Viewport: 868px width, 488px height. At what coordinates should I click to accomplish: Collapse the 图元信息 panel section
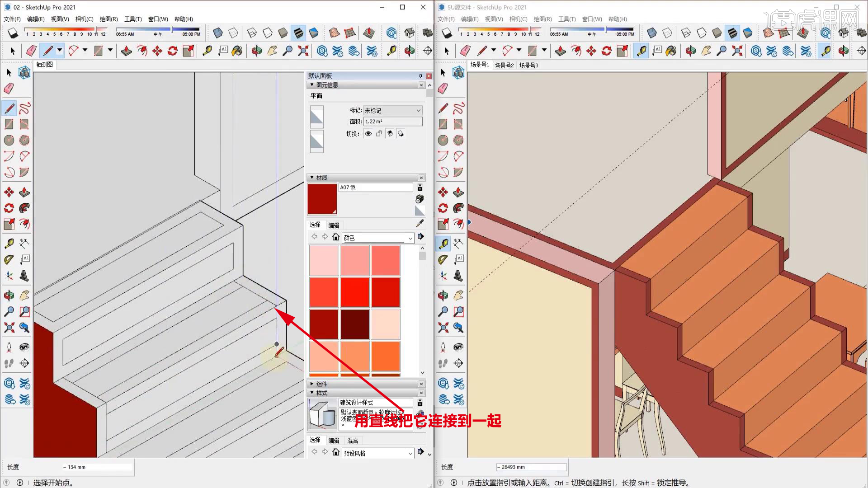pos(312,85)
